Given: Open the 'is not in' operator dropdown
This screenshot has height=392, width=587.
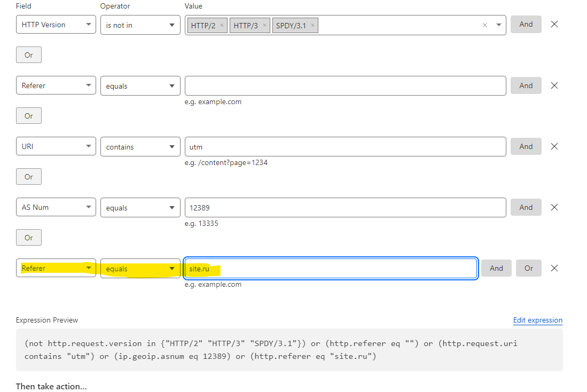Looking at the screenshot, I should tap(140, 25).
